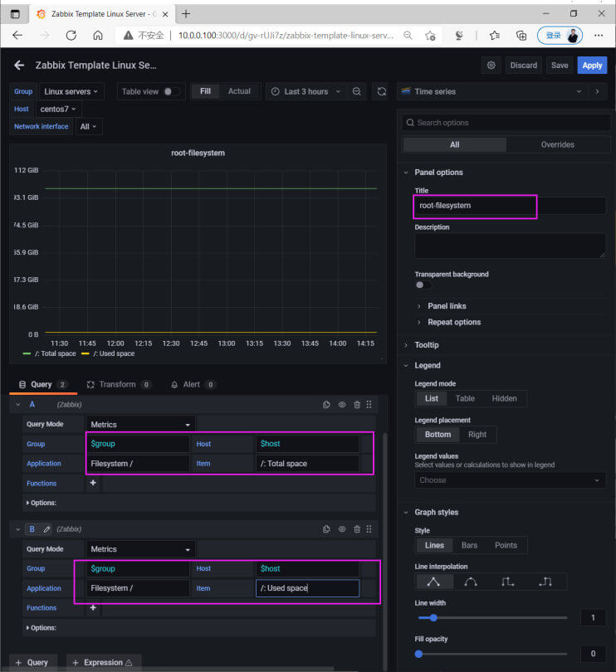
Task: Set Legend placement to Right
Action: [x=477, y=434]
